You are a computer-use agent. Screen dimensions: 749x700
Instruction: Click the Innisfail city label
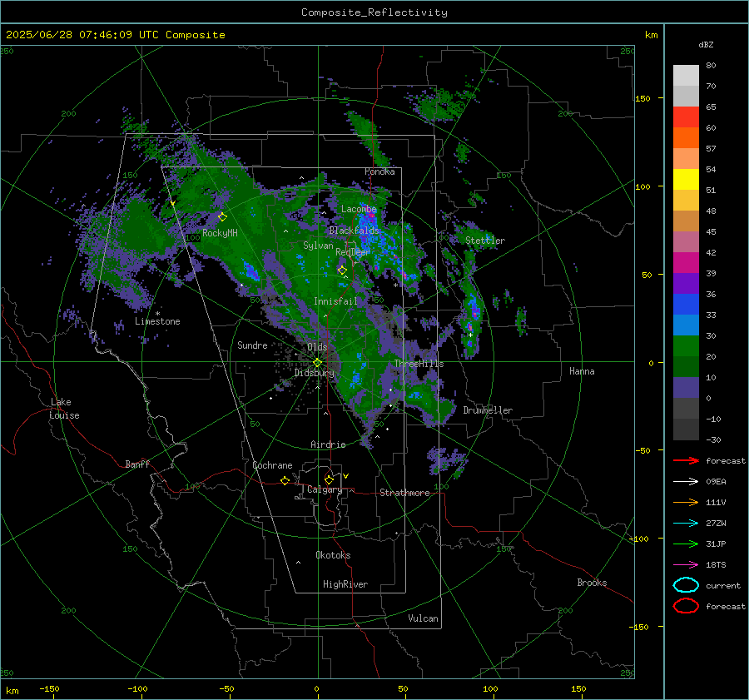[x=335, y=301]
